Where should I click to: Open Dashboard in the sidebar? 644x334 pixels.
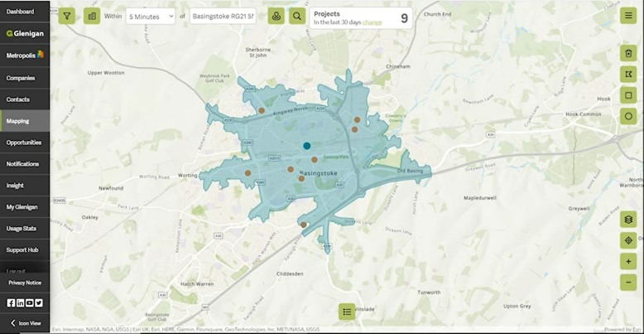(25, 12)
